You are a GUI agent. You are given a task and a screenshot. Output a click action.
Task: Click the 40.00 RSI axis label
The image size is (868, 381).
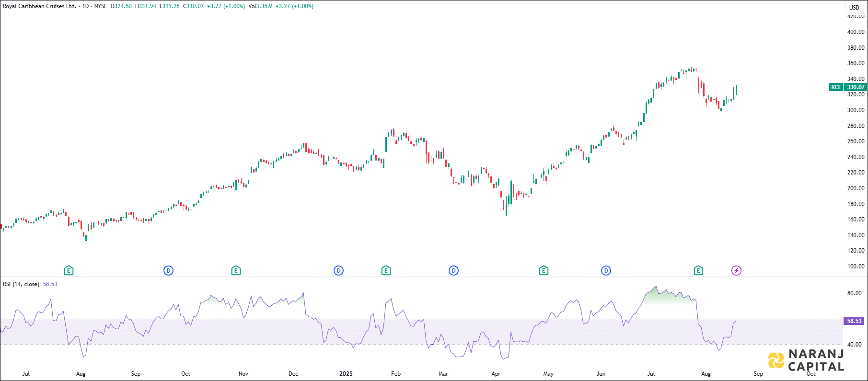click(x=854, y=345)
